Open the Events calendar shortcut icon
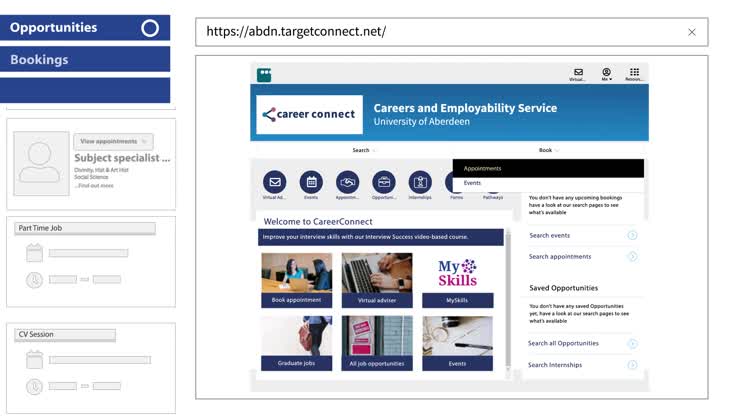Screen dimensions: 740x416 (x=311, y=182)
